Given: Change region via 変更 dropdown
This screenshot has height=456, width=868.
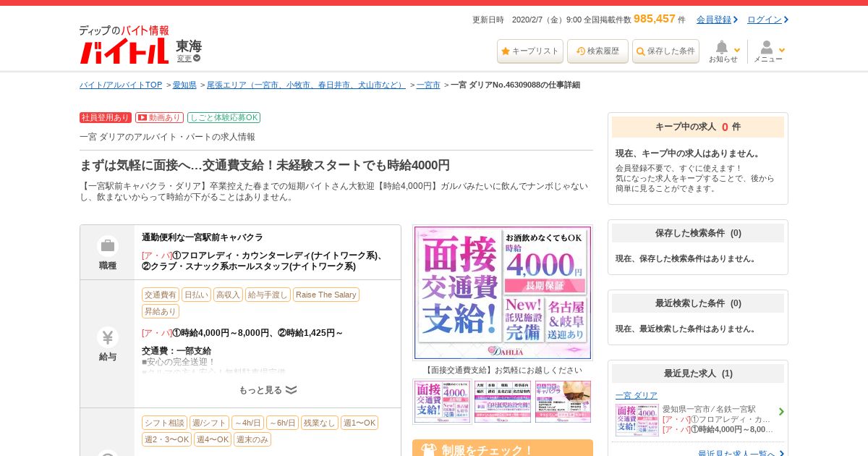Looking at the screenshot, I should [189, 59].
